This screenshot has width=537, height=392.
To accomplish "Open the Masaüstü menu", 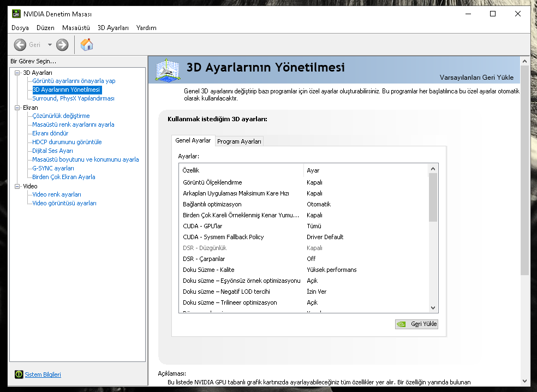I will click(76, 28).
